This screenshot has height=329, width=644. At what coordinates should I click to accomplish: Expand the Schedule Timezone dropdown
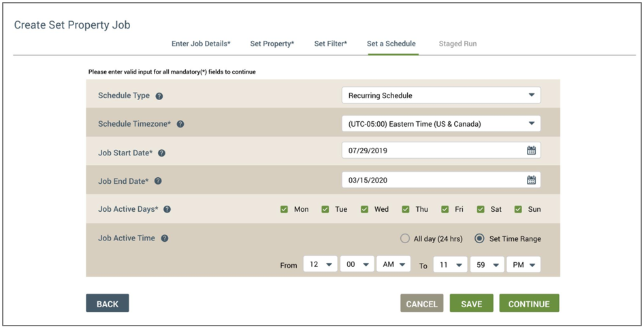441,124
